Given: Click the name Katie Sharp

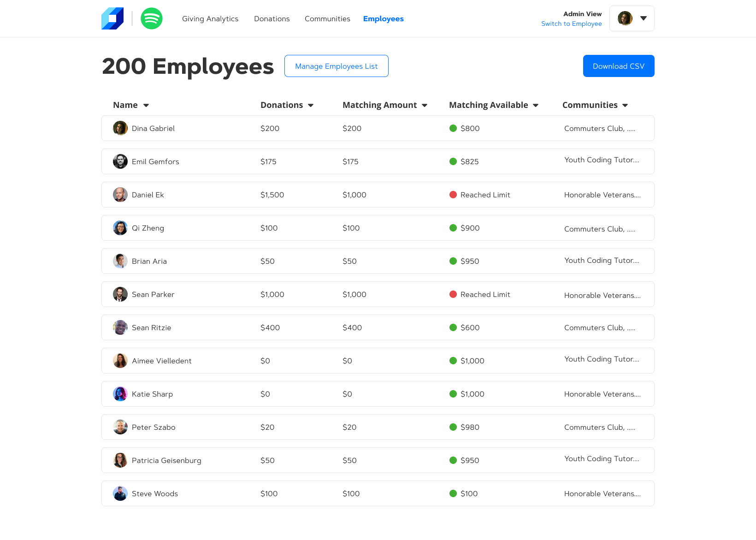Looking at the screenshot, I should tap(152, 394).
